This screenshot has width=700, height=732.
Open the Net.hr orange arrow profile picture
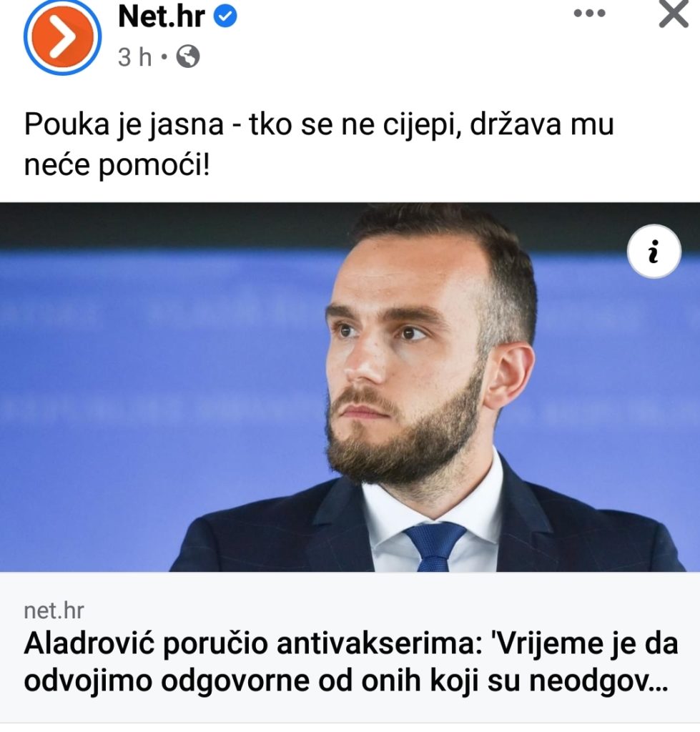point(62,36)
